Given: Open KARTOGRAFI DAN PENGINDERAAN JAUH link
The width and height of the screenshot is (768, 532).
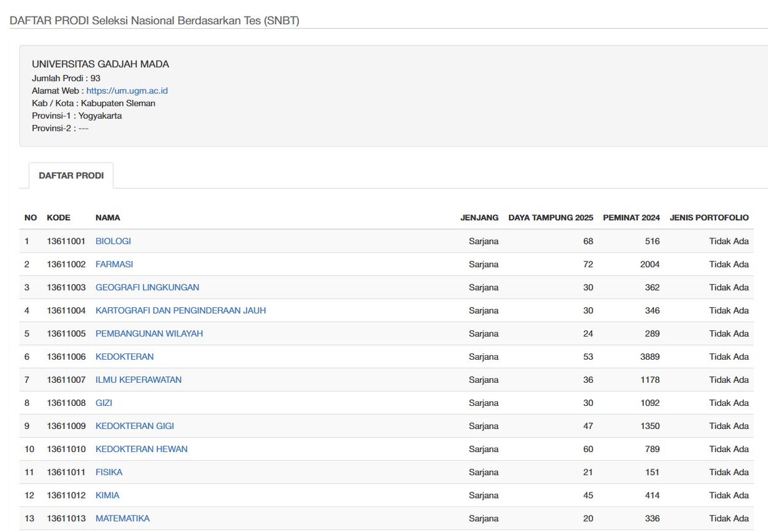Looking at the screenshot, I should 180,310.
